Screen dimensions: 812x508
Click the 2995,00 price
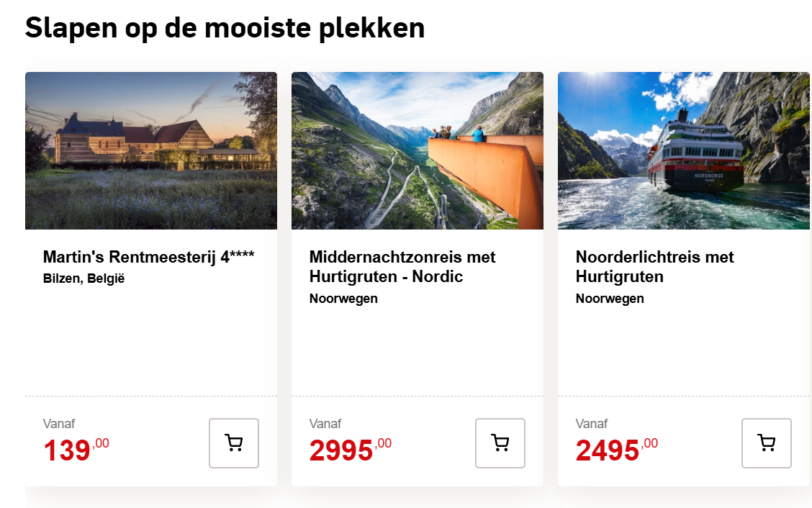(350, 450)
